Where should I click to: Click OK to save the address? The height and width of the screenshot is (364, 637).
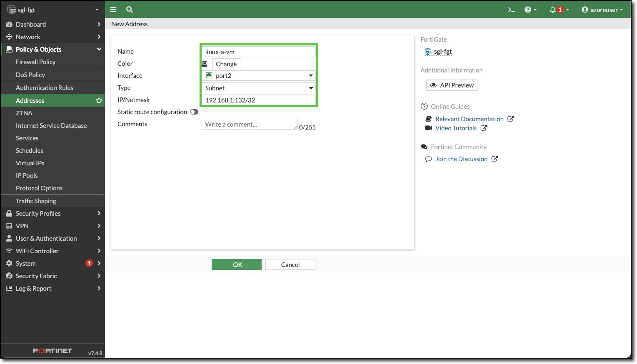[x=236, y=264]
